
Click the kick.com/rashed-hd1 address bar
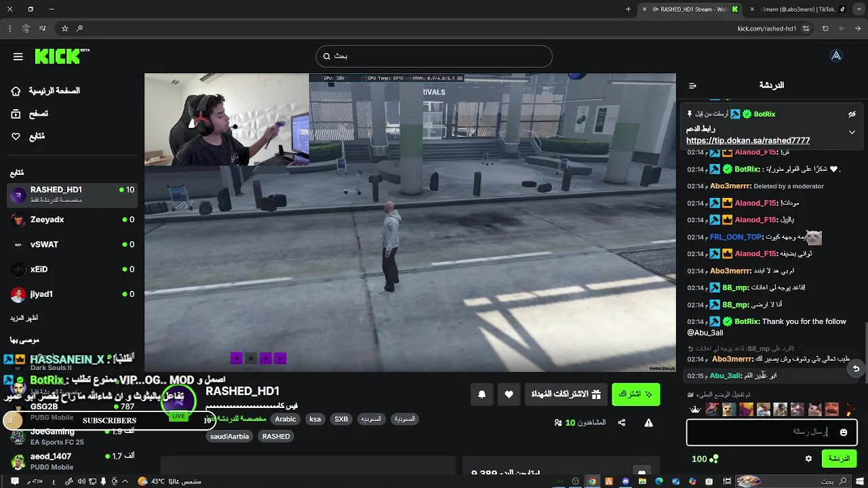pyautogui.click(x=766, y=28)
